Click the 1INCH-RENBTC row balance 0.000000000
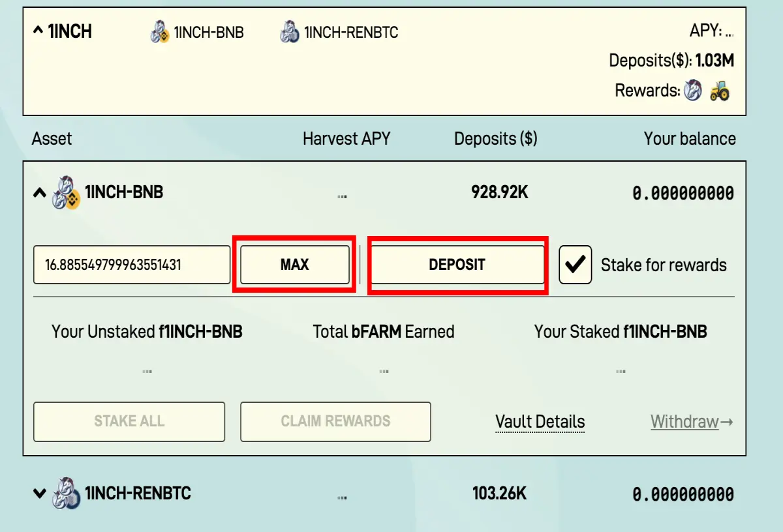This screenshot has width=783, height=532. 683,494
